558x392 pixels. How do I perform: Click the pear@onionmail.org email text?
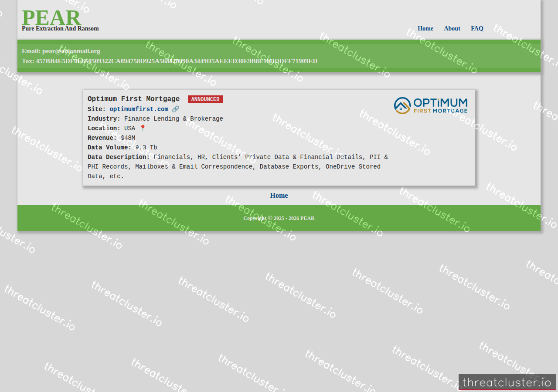coord(71,51)
